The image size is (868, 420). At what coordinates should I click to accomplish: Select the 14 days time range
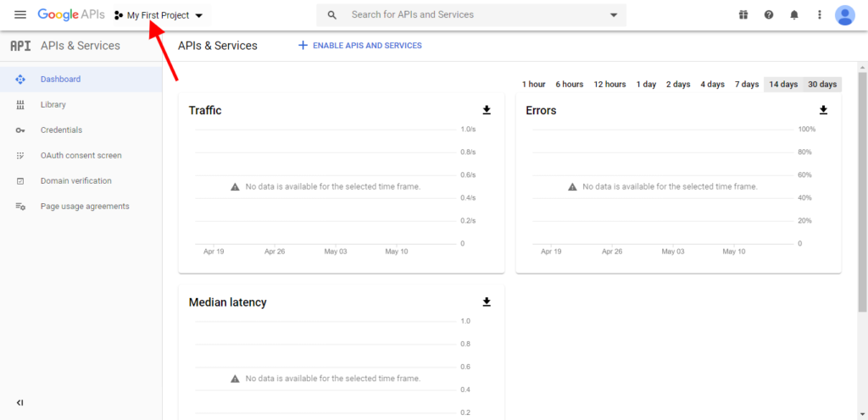pos(783,85)
